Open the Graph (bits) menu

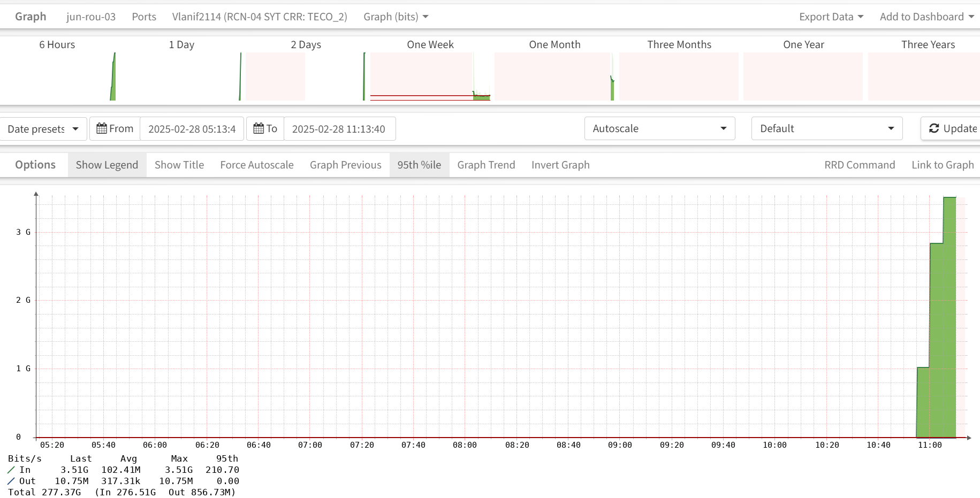pyautogui.click(x=396, y=17)
